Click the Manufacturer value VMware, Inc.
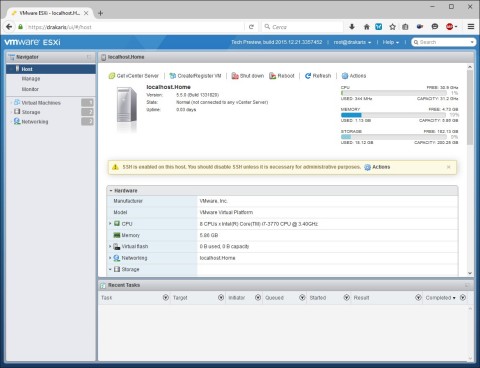Image resolution: width=480 pixels, height=368 pixels. click(214, 201)
